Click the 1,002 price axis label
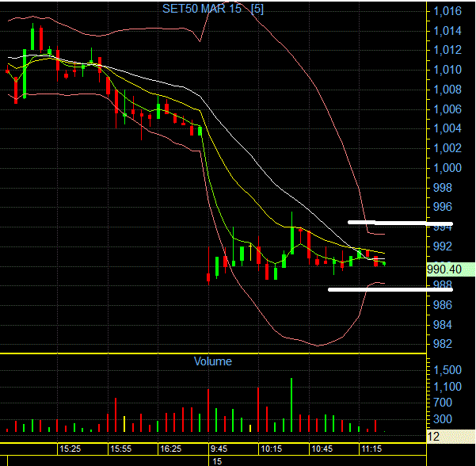This screenshot has height=466, width=476. click(x=447, y=148)
